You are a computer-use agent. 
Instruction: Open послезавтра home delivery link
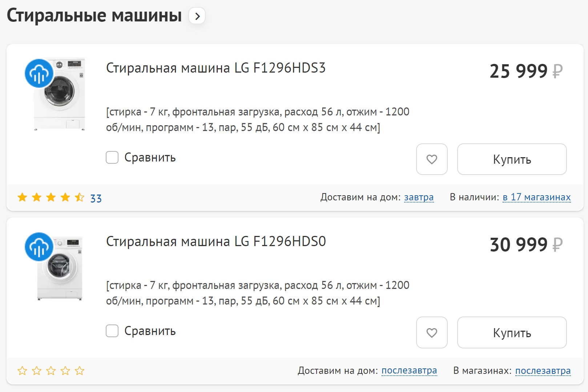(409, 371)
